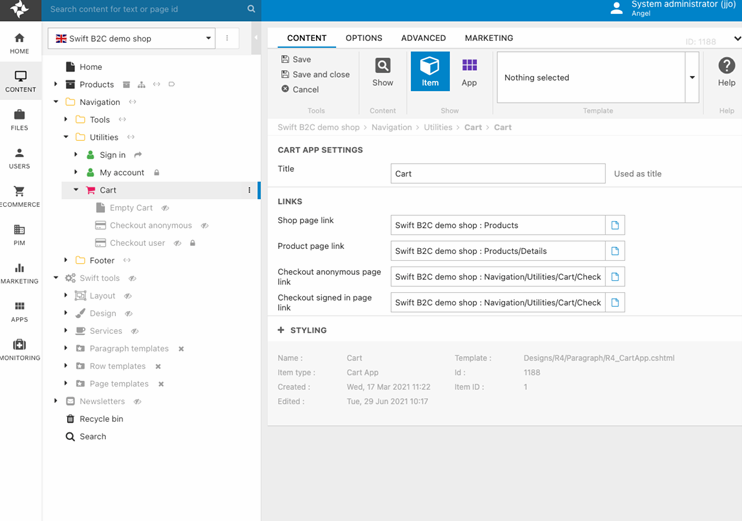742x521 pixels.
Task: Open the PIM sidebar section
Action: (19, 235)
